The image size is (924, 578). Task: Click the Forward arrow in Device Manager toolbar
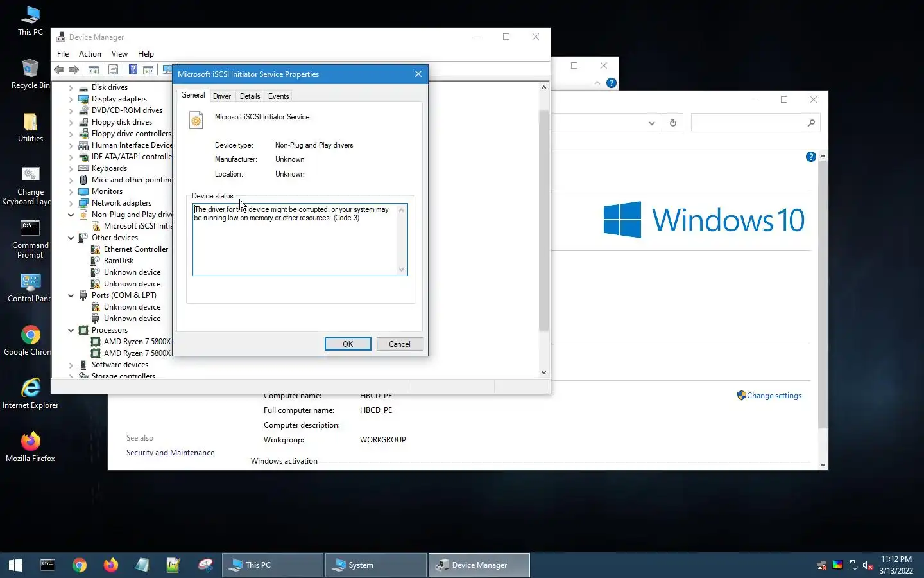74,70
